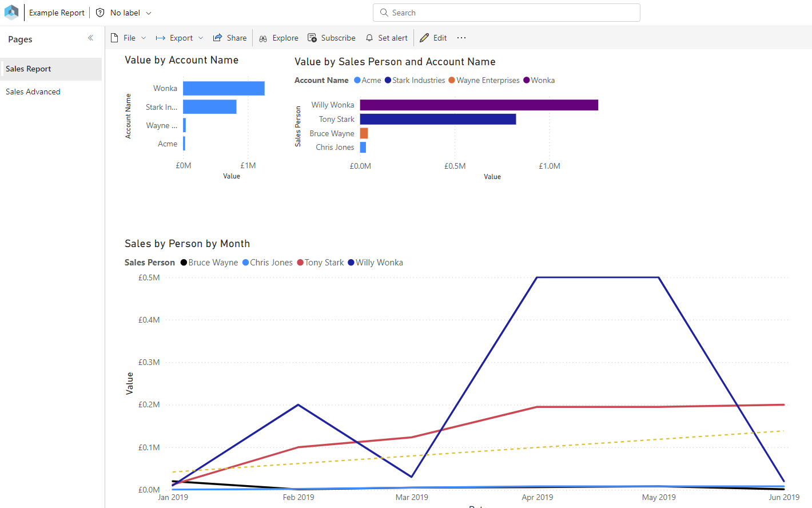The height and width of the screenshot is (508, 812).
Task: Click the Edit button
Action: coord(433,38)
